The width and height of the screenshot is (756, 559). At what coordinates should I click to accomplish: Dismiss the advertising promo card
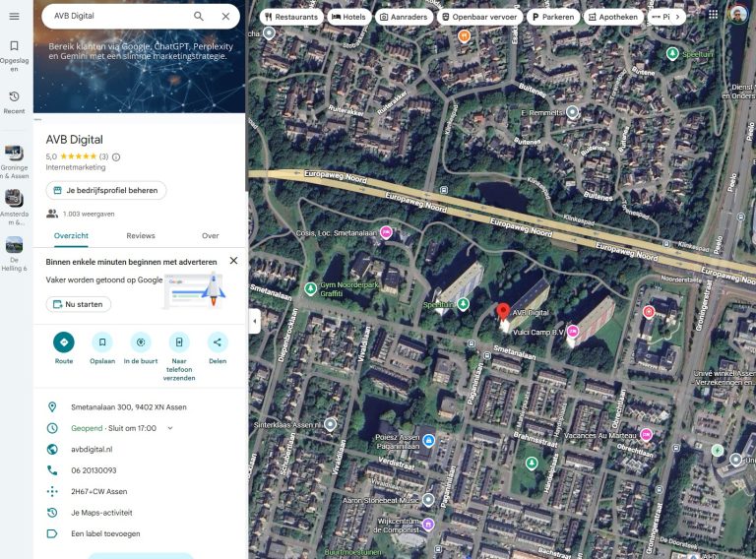tap(233, 261)
